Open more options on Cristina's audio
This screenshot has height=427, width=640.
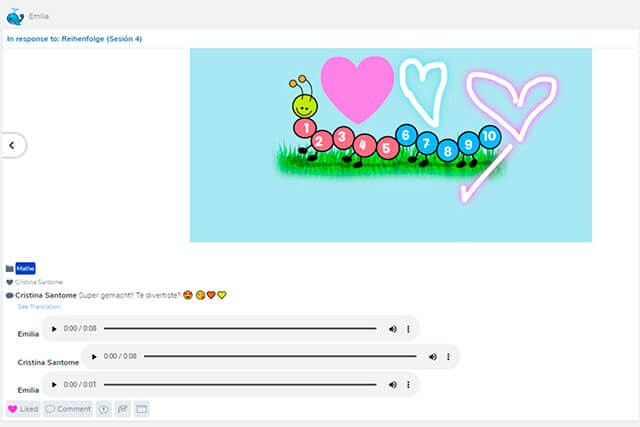[x=449, y=356]
